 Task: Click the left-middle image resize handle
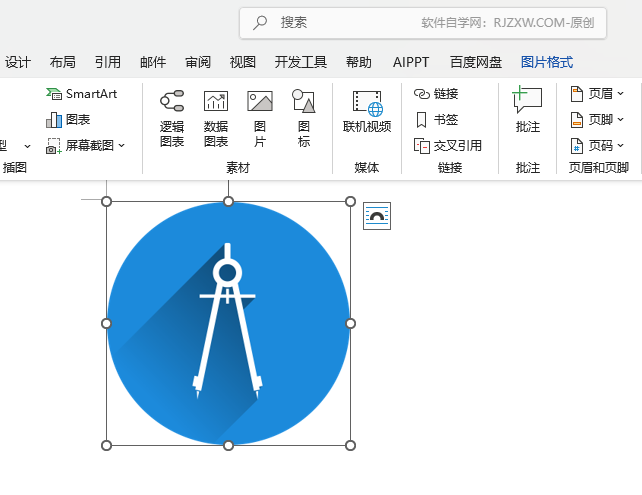(106, 323)
